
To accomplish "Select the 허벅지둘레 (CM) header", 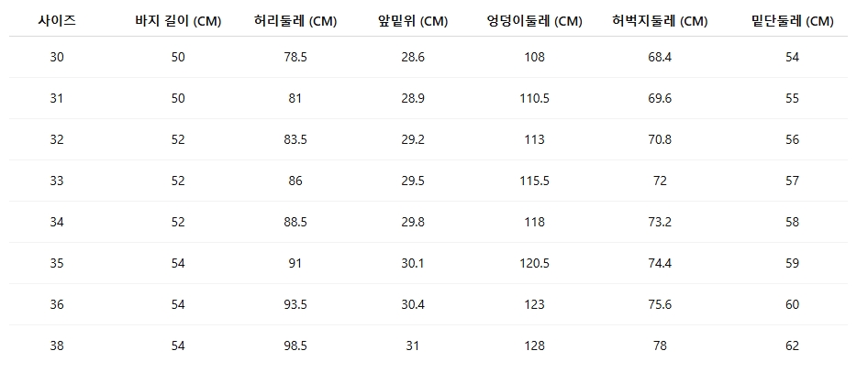I will (660, 21).
